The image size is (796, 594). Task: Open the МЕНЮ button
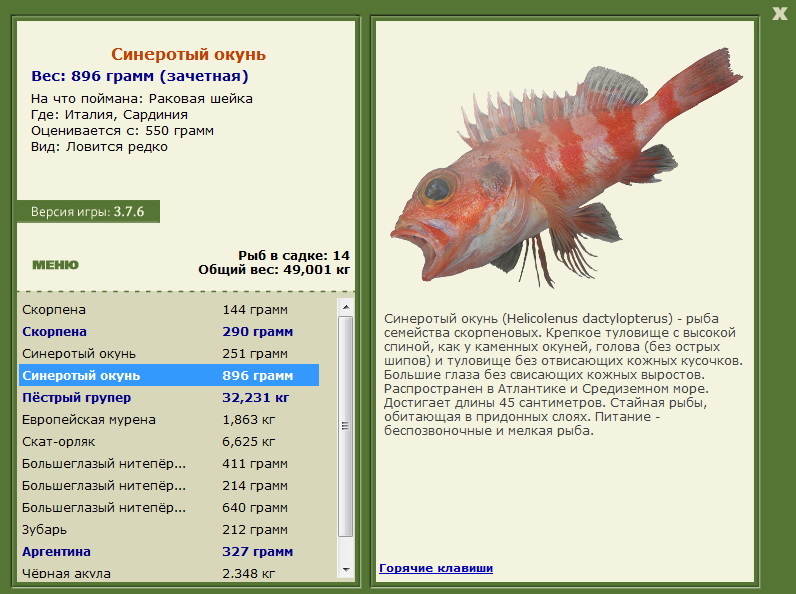point(55,265)
